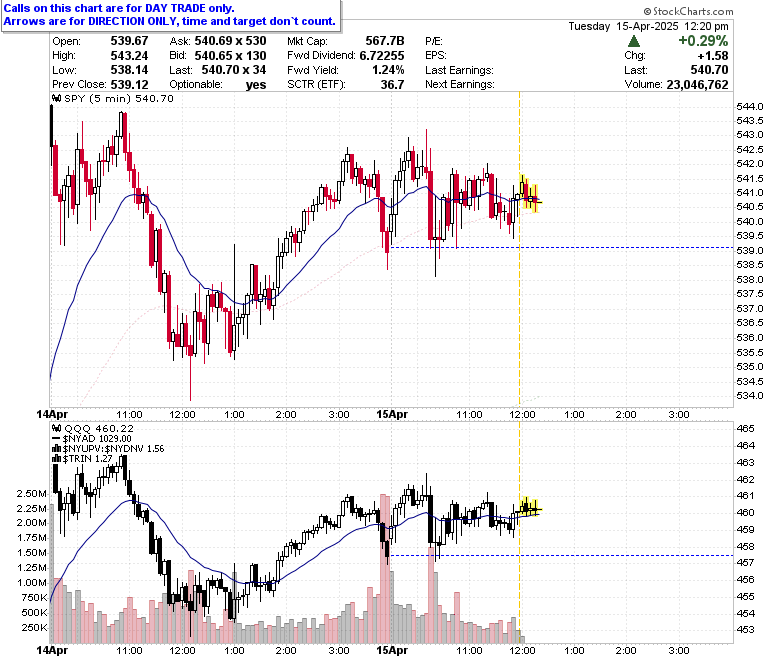Click the "Tuesday 15-Apr-2025 12:20 pm" timestamp

[x=648, y=26]
